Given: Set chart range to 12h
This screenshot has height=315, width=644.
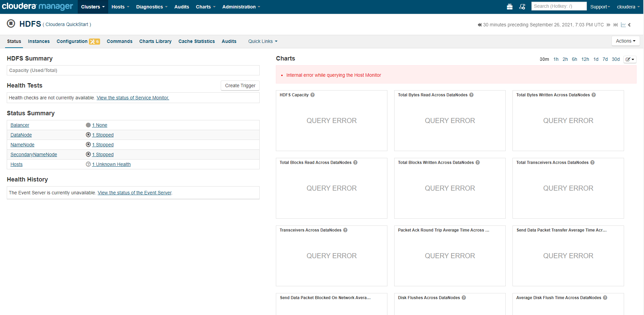Looking at the screenshot, I should pyautogui.click(x=585, y=59).
